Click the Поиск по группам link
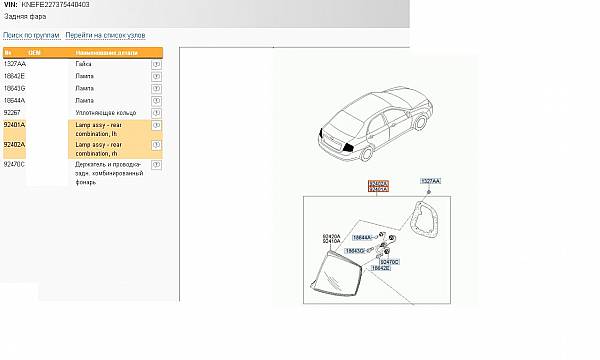 [x=31, y=35]
